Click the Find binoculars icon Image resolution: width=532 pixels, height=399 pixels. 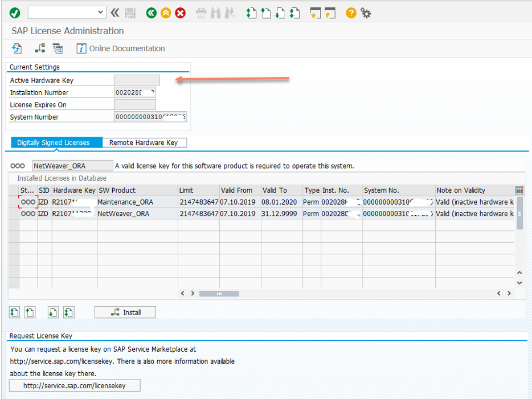point(215,13)
